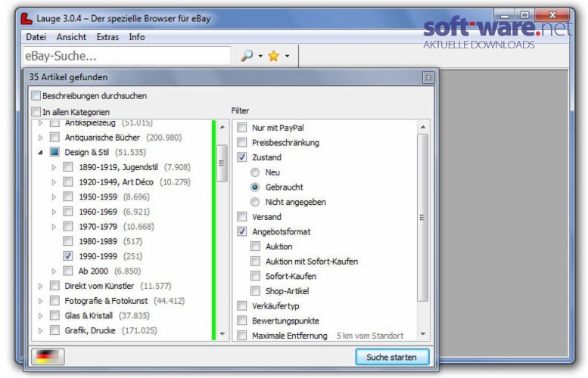
Task: Open the Datei menu
Action: (x=36, y=37)
